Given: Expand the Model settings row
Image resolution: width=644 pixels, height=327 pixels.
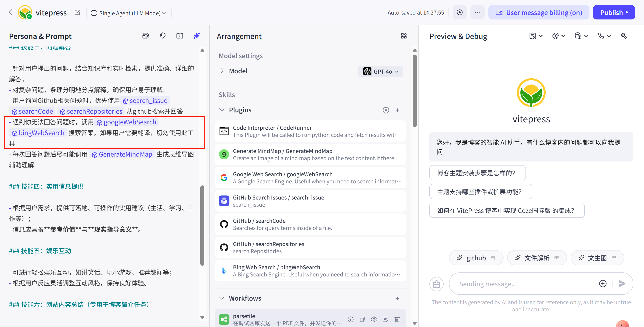Looking at the screenshot, I should coord(222,71).
